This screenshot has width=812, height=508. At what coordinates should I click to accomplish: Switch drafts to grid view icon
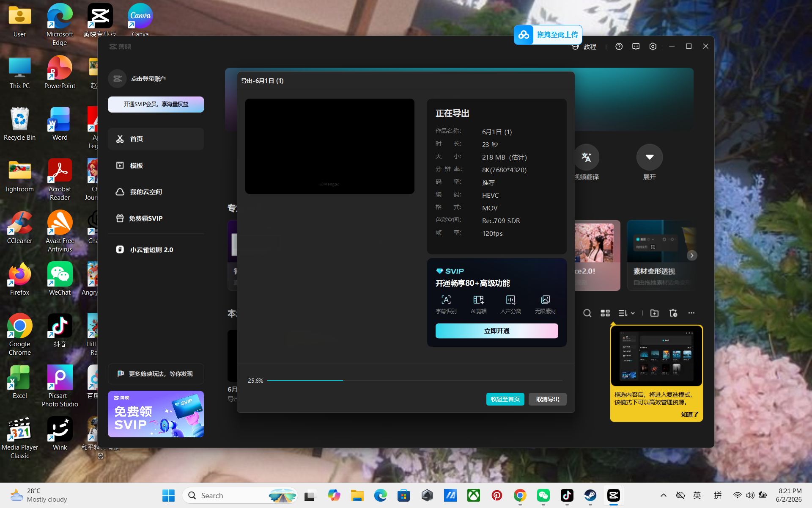click(605, 313)
